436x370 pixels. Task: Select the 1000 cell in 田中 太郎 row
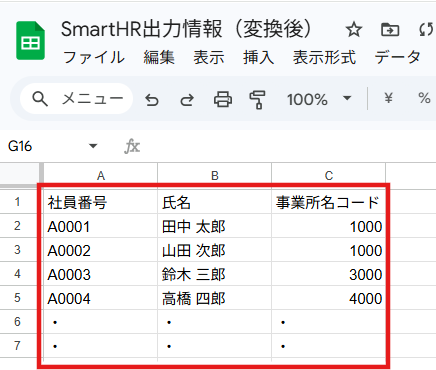click(x=329, y=226)
